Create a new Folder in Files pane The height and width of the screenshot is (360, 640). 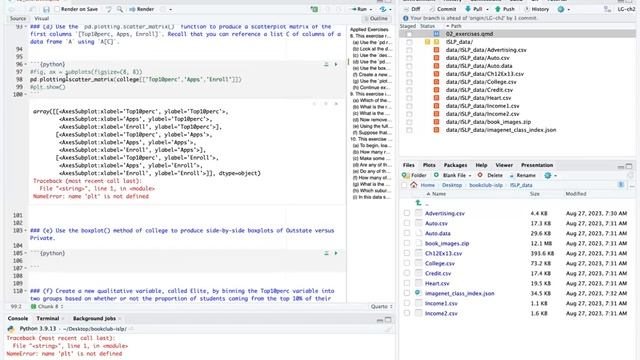pyautogui.click(x=414, y=175)
